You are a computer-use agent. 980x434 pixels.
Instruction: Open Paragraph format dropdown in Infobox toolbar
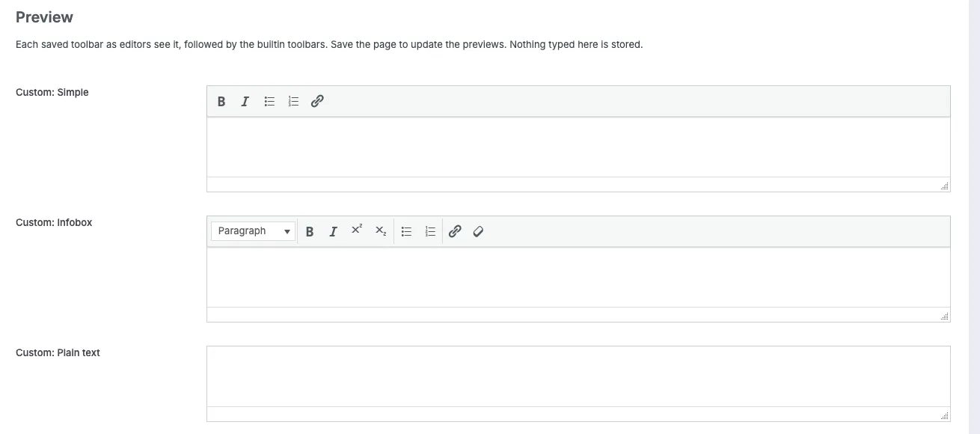coord(254,231)
